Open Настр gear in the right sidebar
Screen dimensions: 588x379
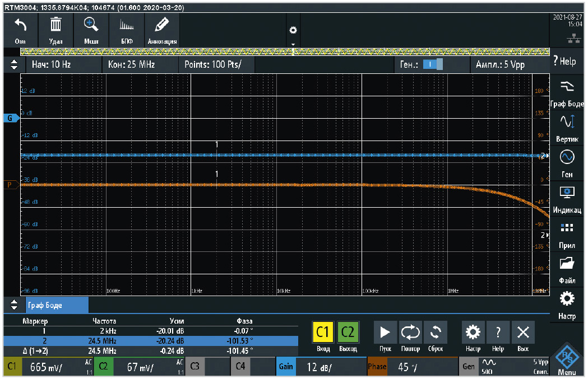(x=567, y=306)
